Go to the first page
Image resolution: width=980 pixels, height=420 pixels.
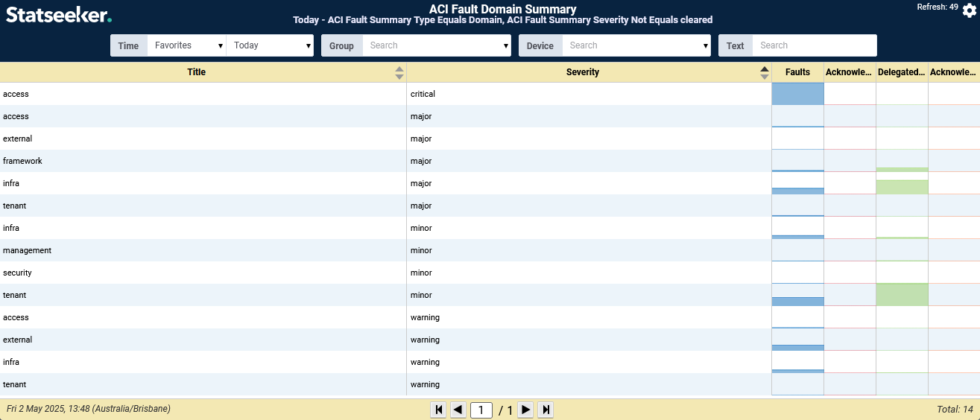coord(439,410)
